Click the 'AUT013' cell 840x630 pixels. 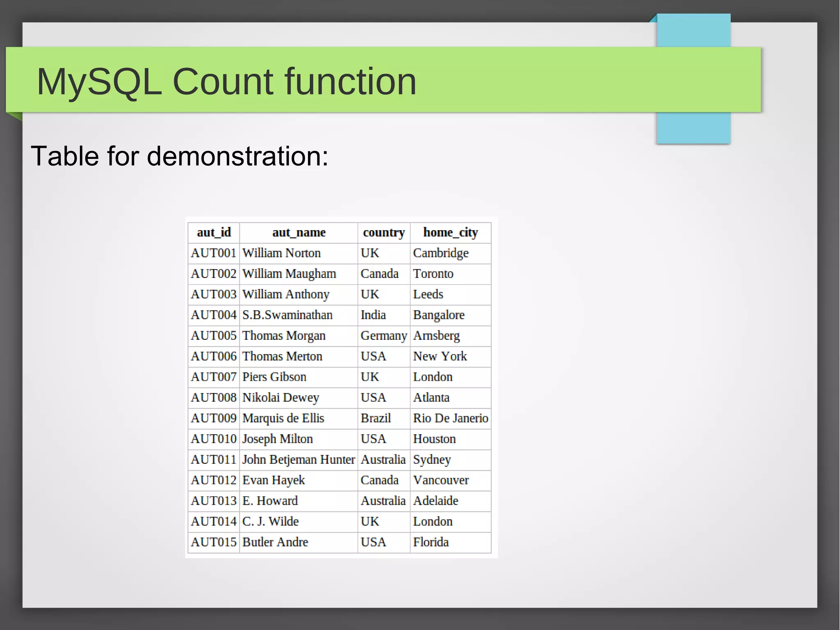[x=214, y=501]
